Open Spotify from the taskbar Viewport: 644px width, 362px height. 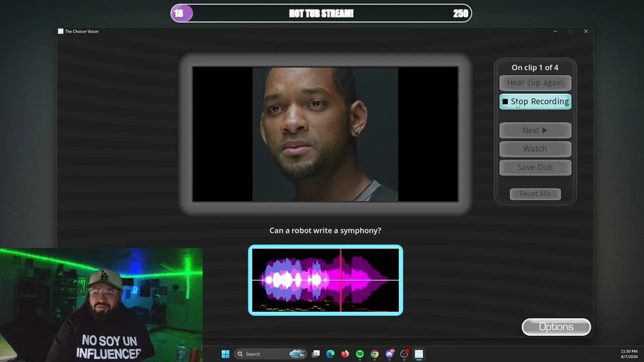[x=360, y=354]
